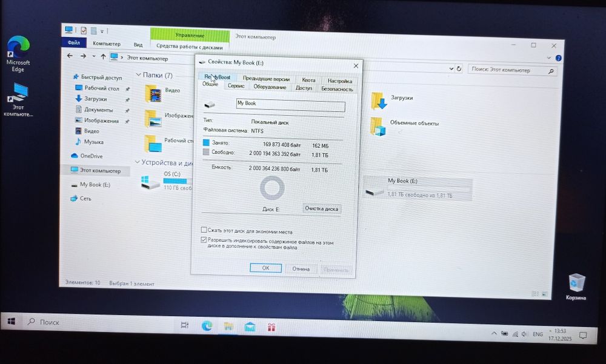
Task: Open the Файл ribbon menu
Action: coord(74,42)
